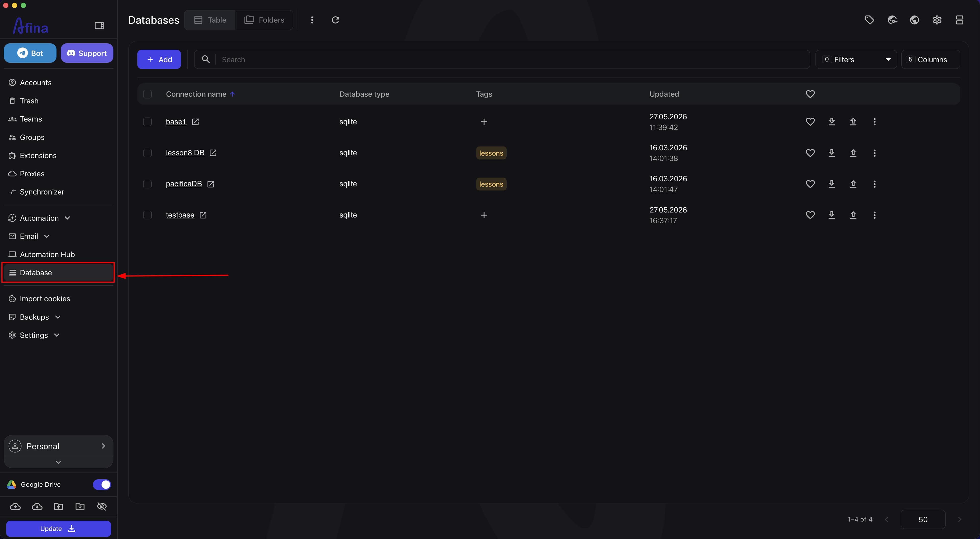Viewport: 980px width, 539px height.
Task: Open more options for testbase row
Action: coord(874,215)
